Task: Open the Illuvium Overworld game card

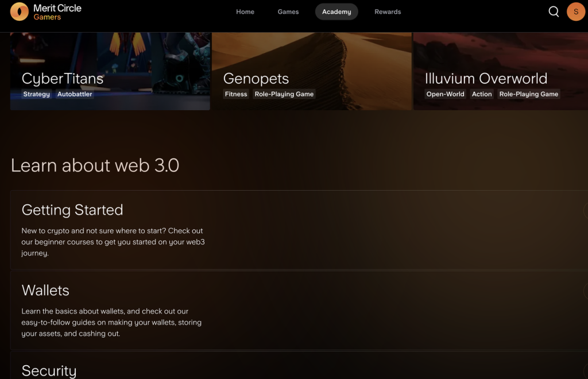Action: click(501, 71)
